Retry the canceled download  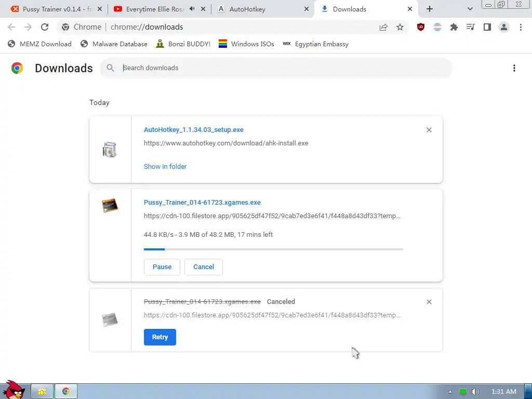(160, 337)
